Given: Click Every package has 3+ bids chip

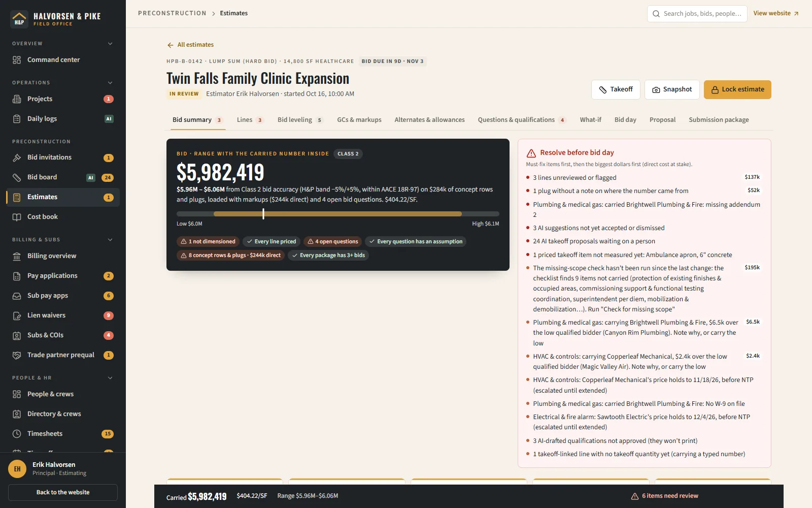Looking at the screenshot, I should point(328,256).
